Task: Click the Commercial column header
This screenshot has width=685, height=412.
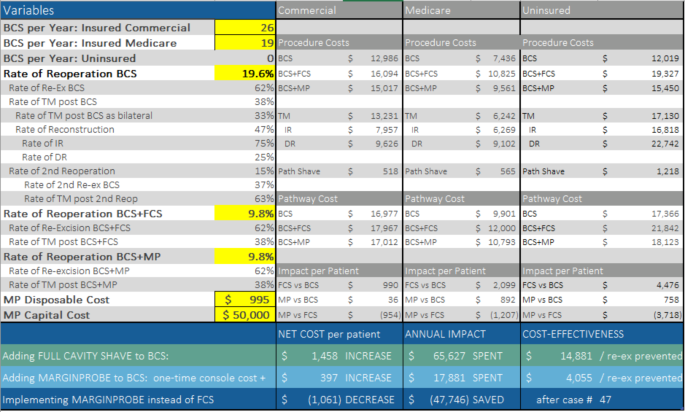Action: click(339, 10)
